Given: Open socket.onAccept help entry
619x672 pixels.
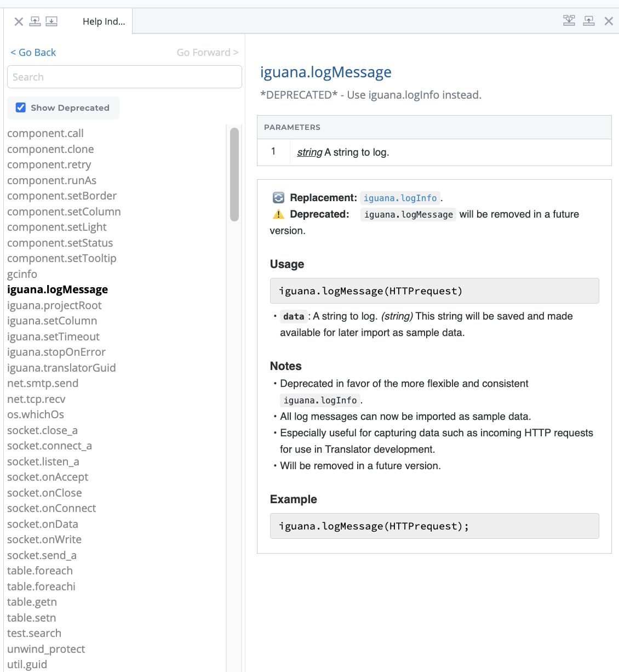Looking at the screenshot, I should tap(48, 477).
